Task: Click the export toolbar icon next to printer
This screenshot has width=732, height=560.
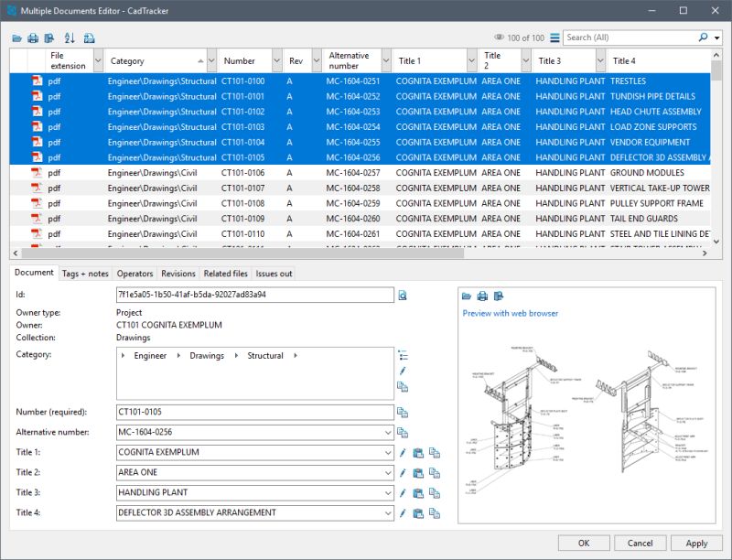Action: point(48,38)
